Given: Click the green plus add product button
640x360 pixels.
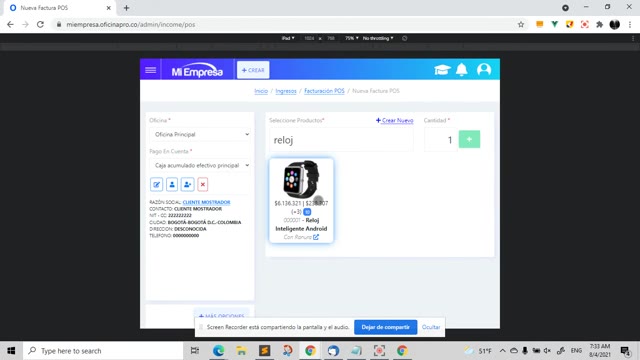Looking at the screenshot, I should coord(469,139).
